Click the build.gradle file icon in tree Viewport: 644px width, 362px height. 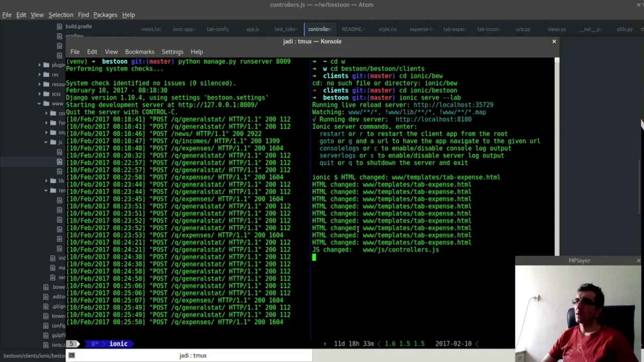[59, 26]
